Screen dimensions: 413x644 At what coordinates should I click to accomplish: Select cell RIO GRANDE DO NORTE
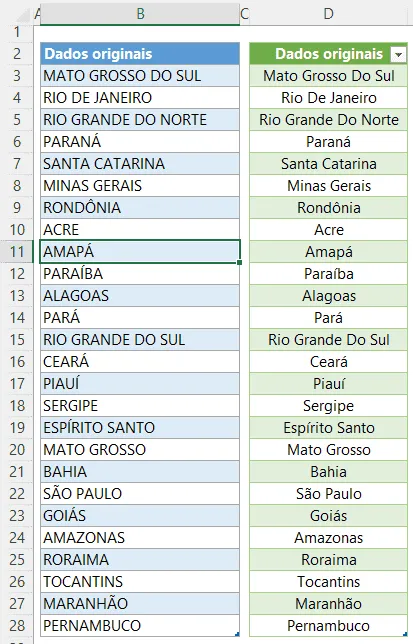[x=140, y=120]
